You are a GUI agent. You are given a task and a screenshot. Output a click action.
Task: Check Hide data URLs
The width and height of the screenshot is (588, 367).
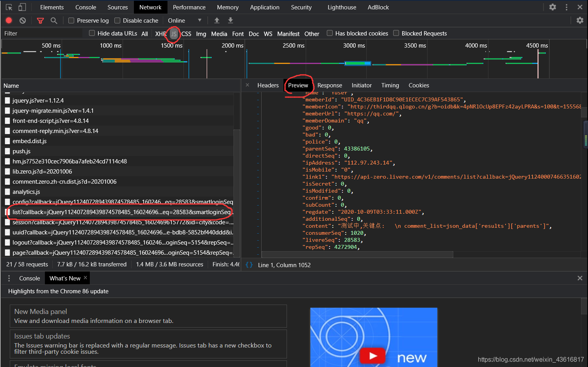tap(92, 33)
